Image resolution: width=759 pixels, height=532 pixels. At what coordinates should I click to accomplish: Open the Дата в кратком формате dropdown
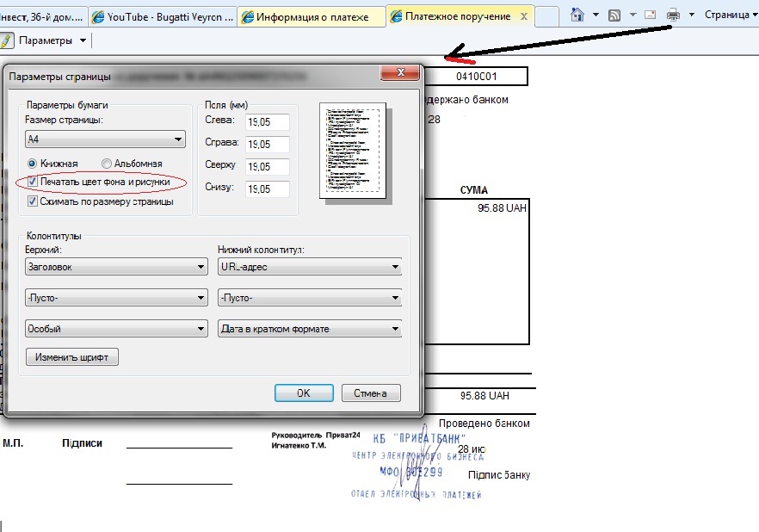(x=311, y=329)
